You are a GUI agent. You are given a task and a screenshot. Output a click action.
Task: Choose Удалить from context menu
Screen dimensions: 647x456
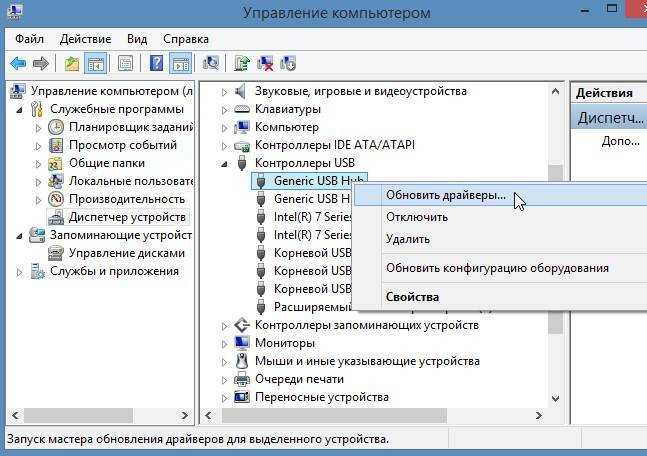[x=501, y=239]
